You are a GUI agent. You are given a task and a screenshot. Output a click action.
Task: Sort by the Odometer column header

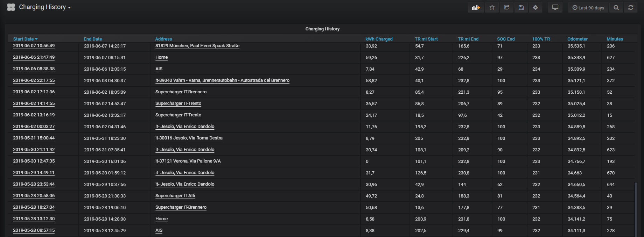click(x=577, y=39)
